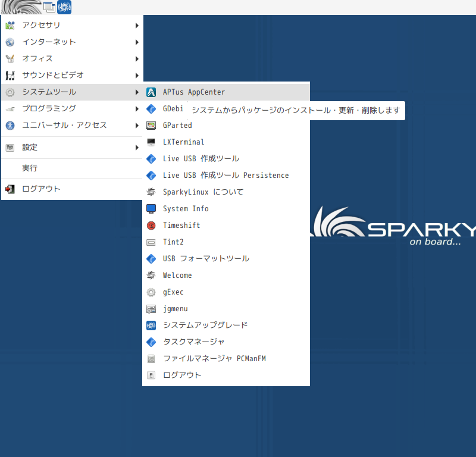This screenshot has height=457, width=476.
Task: Open the Welcome entry
Action: 226,276
